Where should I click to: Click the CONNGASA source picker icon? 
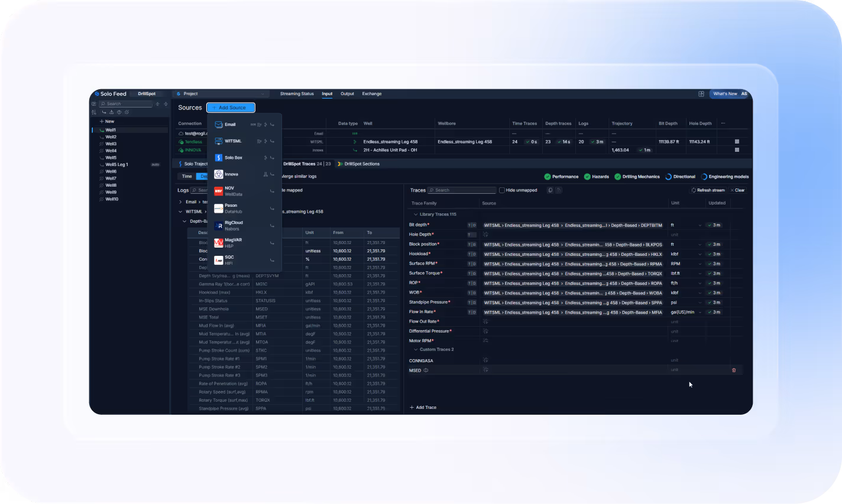coord(485,360)
